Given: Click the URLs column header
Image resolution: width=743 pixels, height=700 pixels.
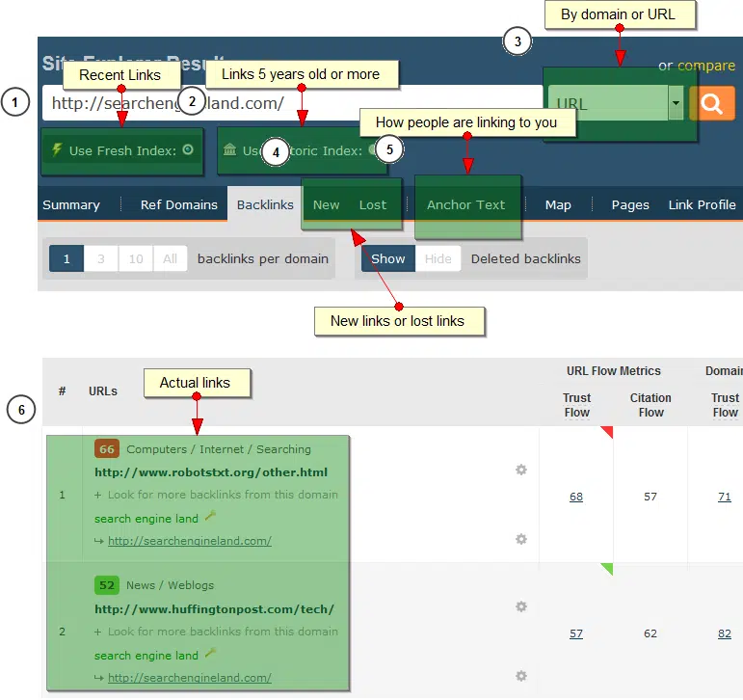Looking at the screenshot, I should point(103,391).
